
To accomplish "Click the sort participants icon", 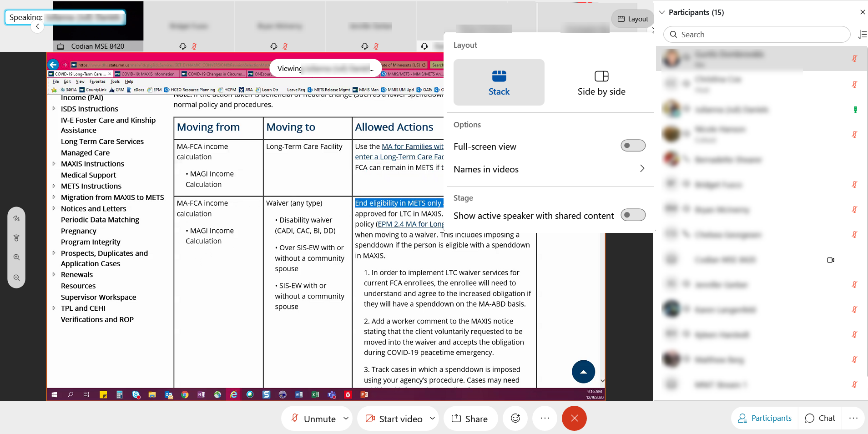I will [x=862, y=35].
